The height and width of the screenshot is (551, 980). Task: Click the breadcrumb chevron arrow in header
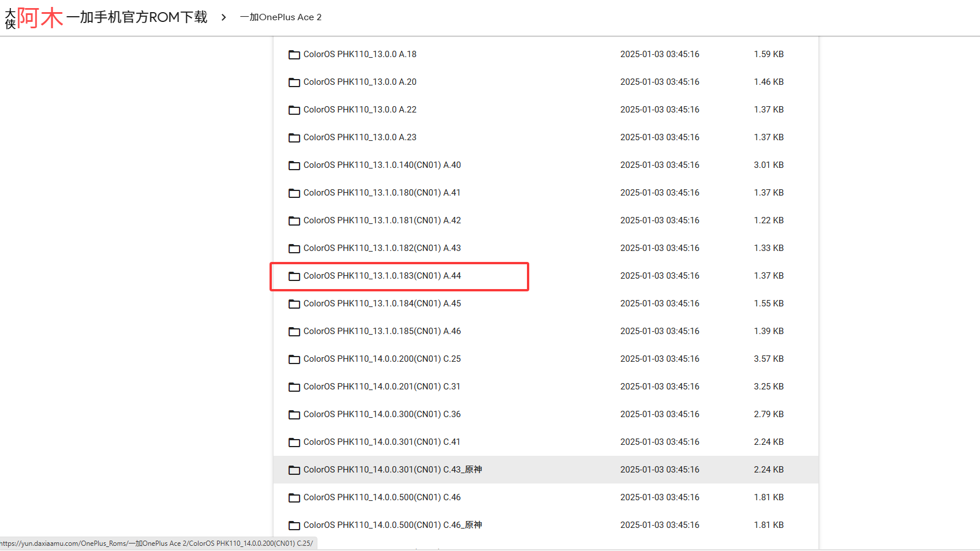click(223, 17)
